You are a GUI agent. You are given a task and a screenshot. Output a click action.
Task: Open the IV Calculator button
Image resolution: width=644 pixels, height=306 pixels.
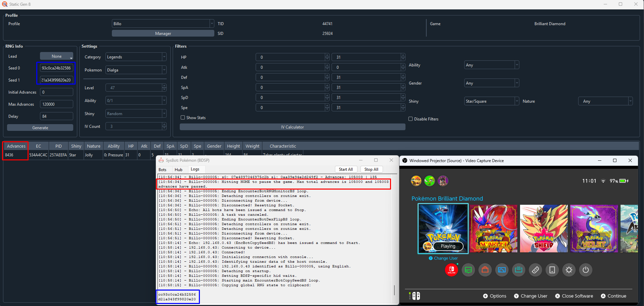point(292,127)
